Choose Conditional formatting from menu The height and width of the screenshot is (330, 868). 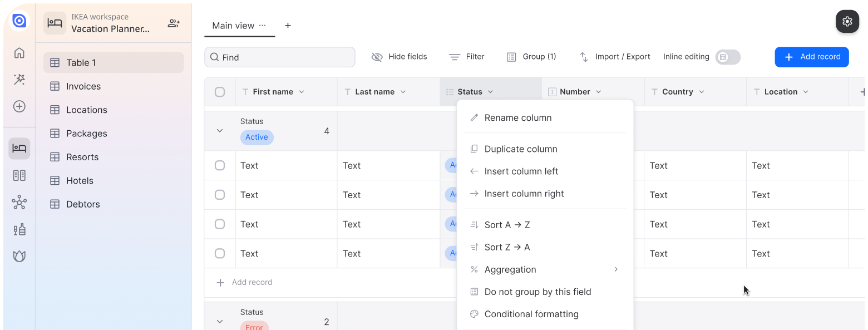pos(531,314)
